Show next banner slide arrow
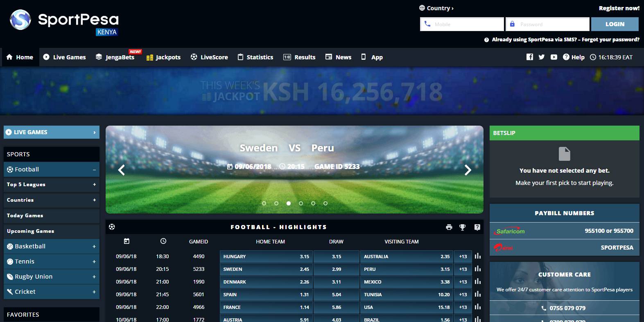Screen dimensions: 644x322 (x=468, y=170)
